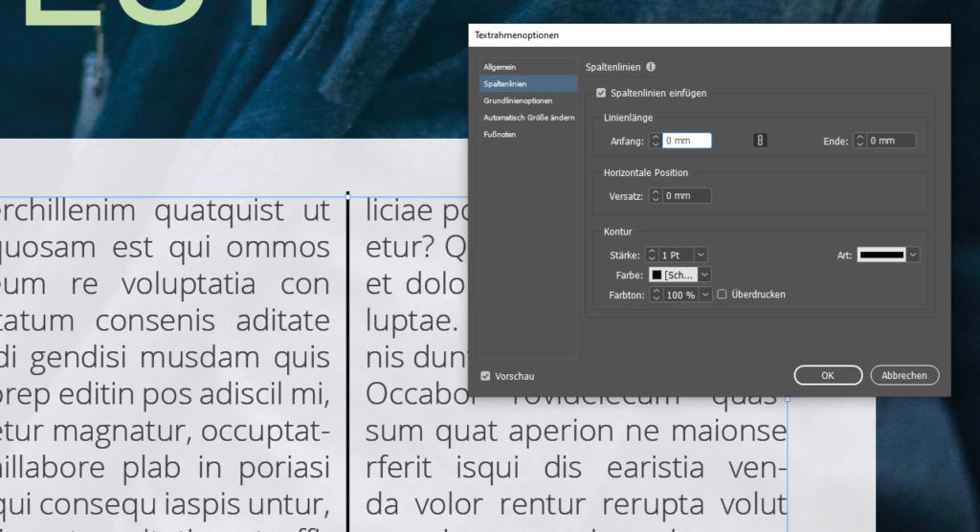This screenshot has height=532, width=980.
Task: Confirm dialog with the OK button
Action: click(x=828, y=375)
